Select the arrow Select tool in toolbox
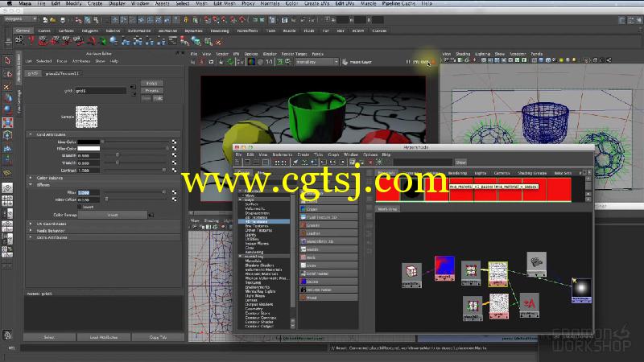Screen dimensions: 644x362 pos(7,61)
